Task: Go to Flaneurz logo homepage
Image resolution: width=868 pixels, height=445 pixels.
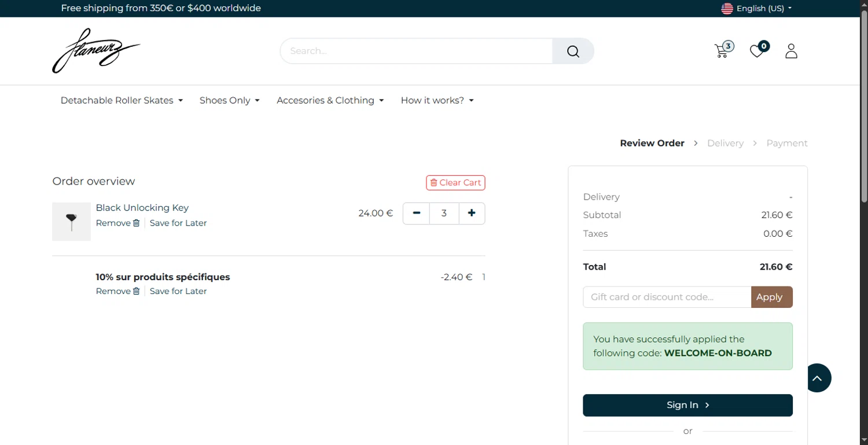Action: pos(96,51)
